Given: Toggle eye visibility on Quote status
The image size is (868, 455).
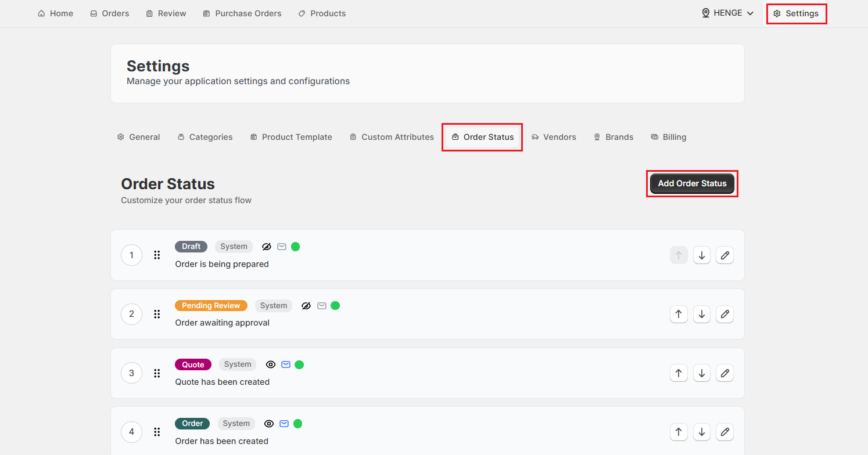Looking at the screenshot, I should click(271, 364).
